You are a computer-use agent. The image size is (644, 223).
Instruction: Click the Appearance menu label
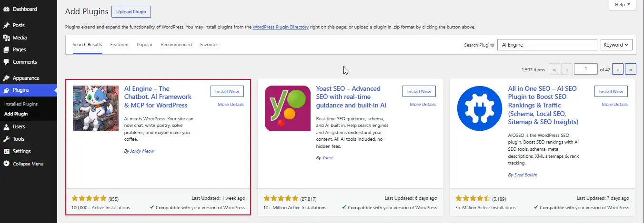click(x=26, y=78)
